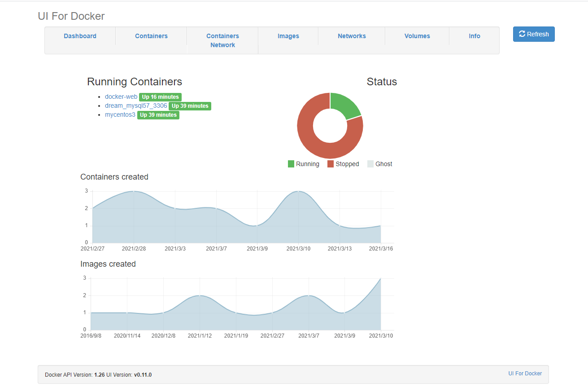Click the Docker API Version 1.26 text
The image size is (588, 387).
pyautogui.click(x=75, y=374)
